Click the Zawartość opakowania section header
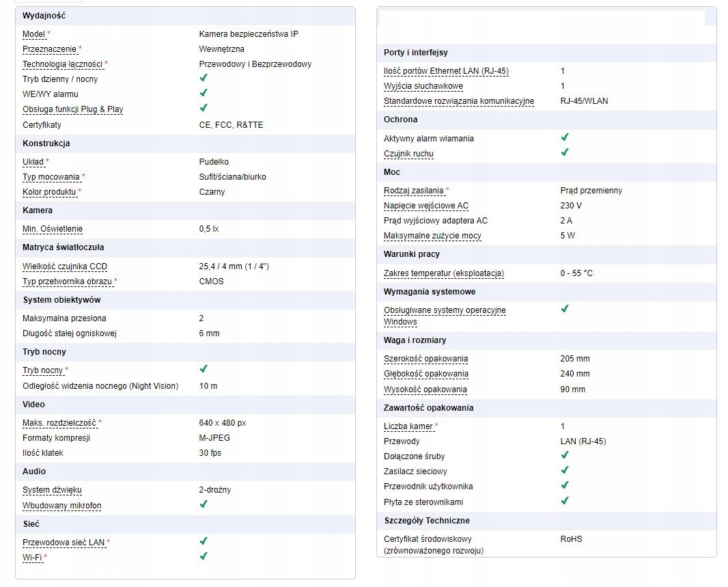The image size is (728, 587). point(428,408)
